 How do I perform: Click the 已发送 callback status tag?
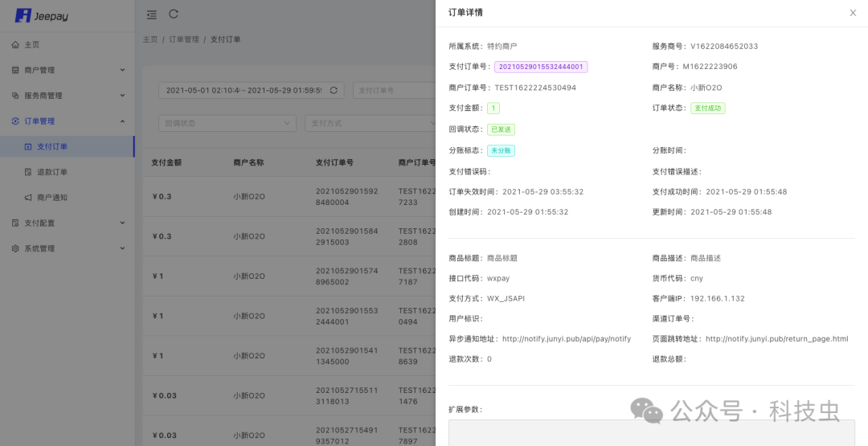(501, 129)
